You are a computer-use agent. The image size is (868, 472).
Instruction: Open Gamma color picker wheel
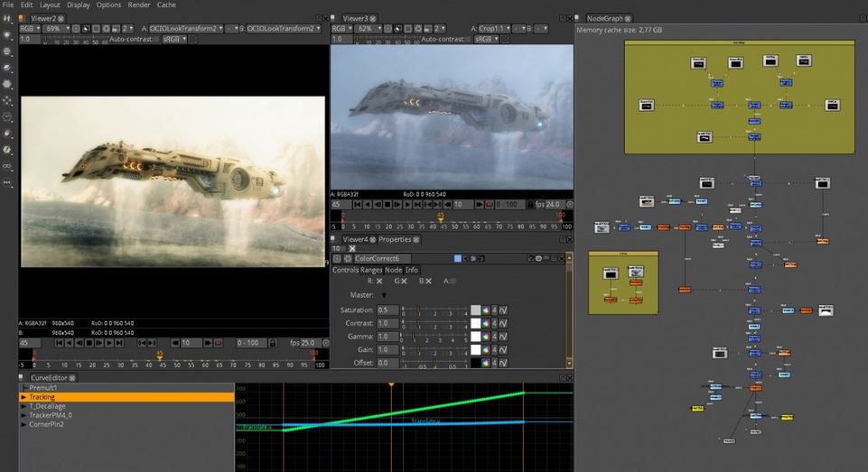485,337
